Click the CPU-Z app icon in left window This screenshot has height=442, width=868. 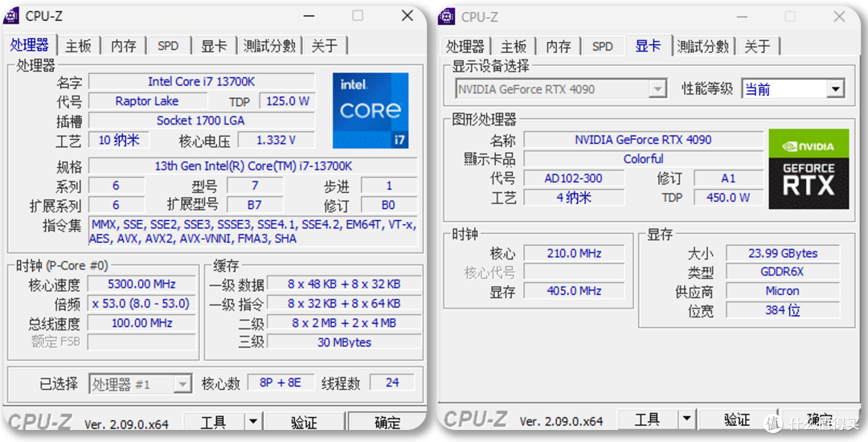(11, 16)
